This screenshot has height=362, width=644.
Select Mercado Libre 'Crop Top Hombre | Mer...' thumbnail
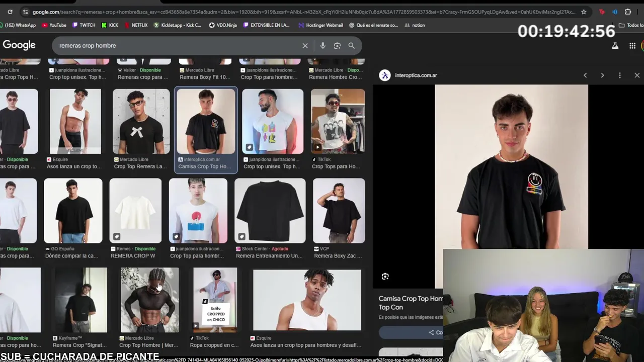pos(149,300)
